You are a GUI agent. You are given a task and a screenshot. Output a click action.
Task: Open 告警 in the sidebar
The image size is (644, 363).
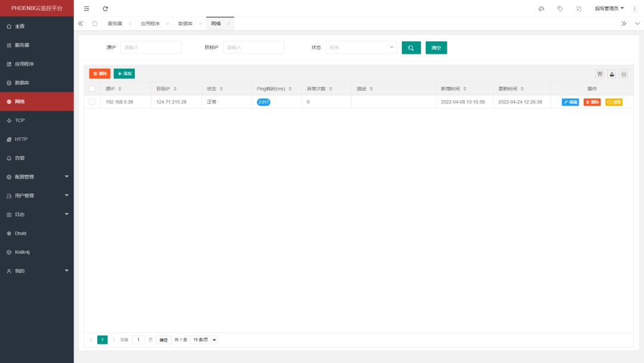pyautogui.click(x=37, y=158)
